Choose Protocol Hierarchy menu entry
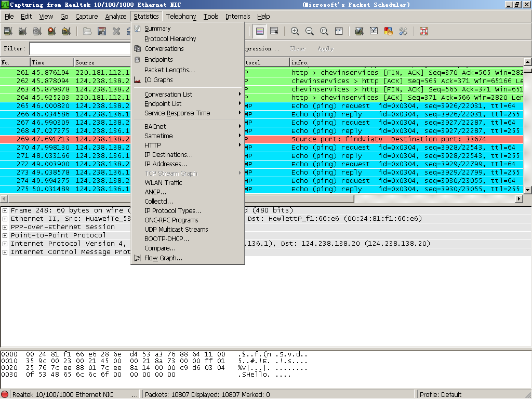532x399 pixels. 170,39
